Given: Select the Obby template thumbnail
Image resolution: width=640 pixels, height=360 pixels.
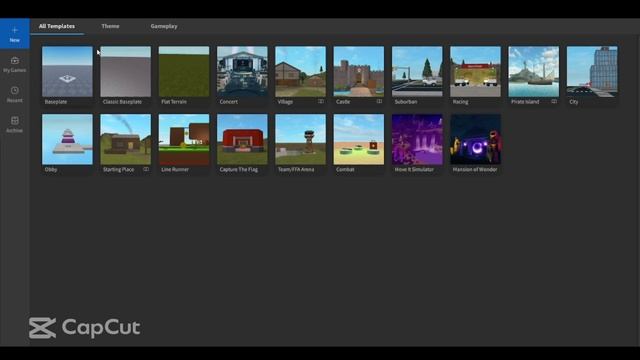Looking at the screenshot, I should 67,139.
